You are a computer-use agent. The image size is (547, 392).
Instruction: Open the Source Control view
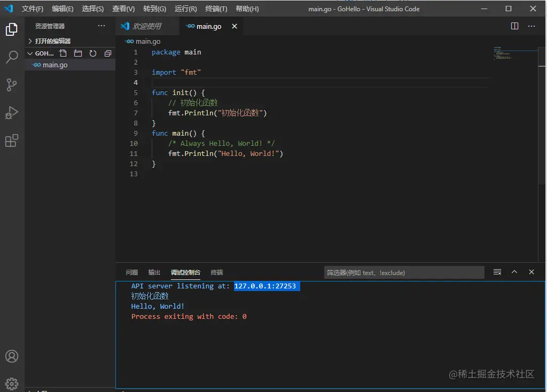(12, 85)
